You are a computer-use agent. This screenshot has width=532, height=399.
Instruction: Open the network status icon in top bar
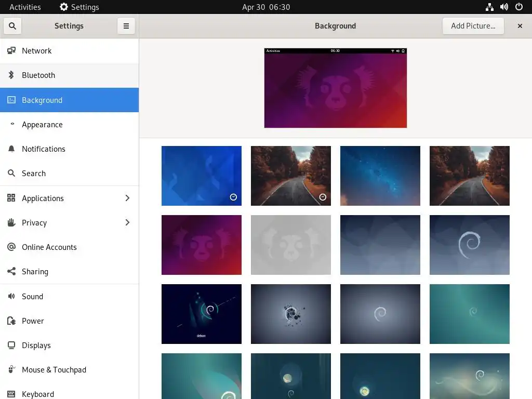489,7
